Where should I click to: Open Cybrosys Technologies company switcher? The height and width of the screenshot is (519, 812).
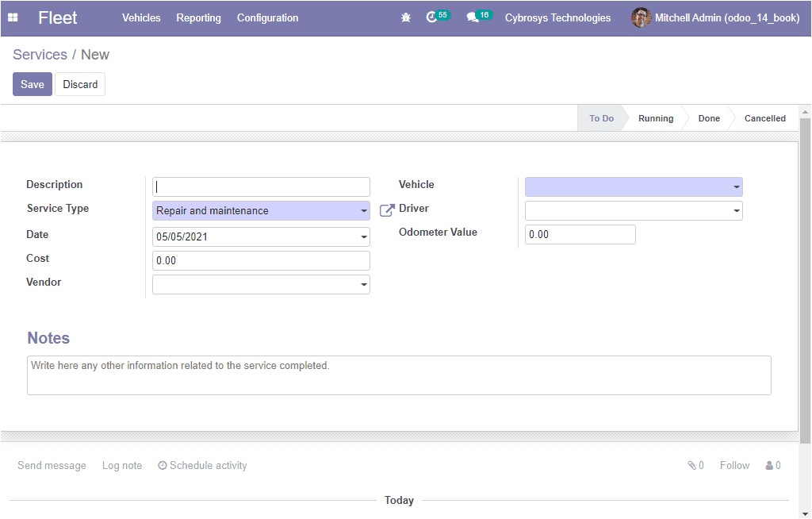[x=557, y=17]
